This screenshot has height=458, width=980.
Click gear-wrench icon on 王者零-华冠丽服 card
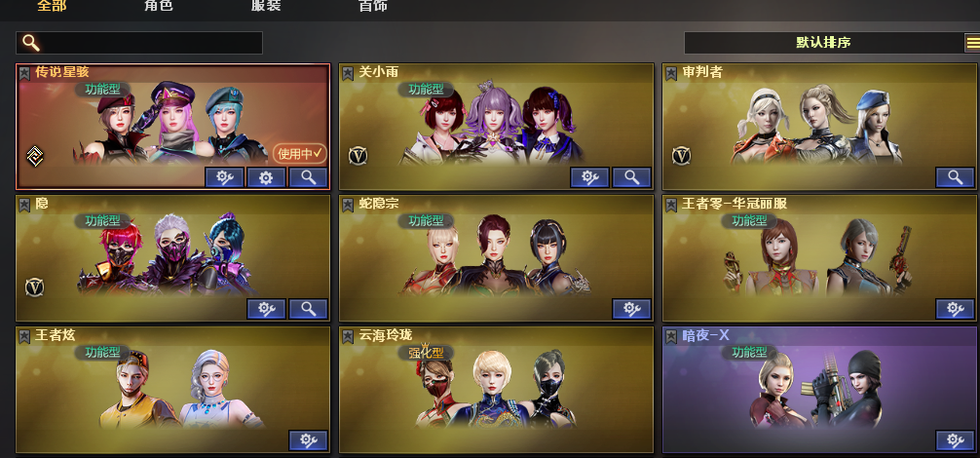tap(955, 309)
